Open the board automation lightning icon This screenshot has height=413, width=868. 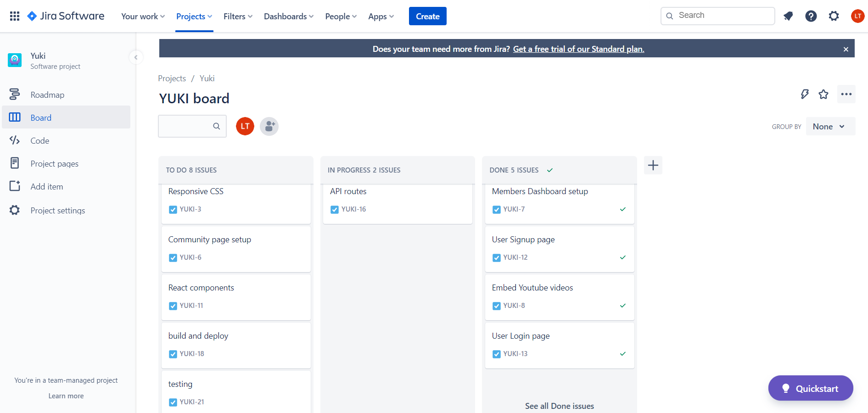pos(805,94)
